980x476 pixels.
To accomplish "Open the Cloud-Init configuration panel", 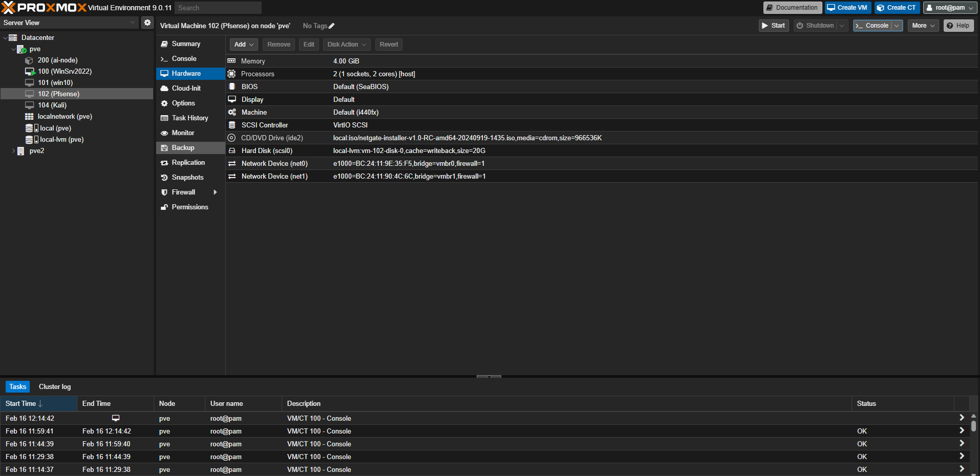I will 187,88.
